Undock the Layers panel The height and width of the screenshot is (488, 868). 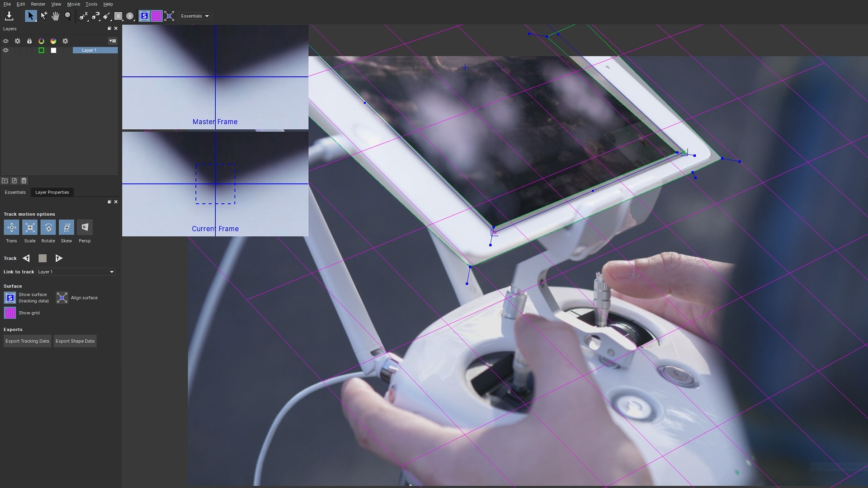click(109, 28)
